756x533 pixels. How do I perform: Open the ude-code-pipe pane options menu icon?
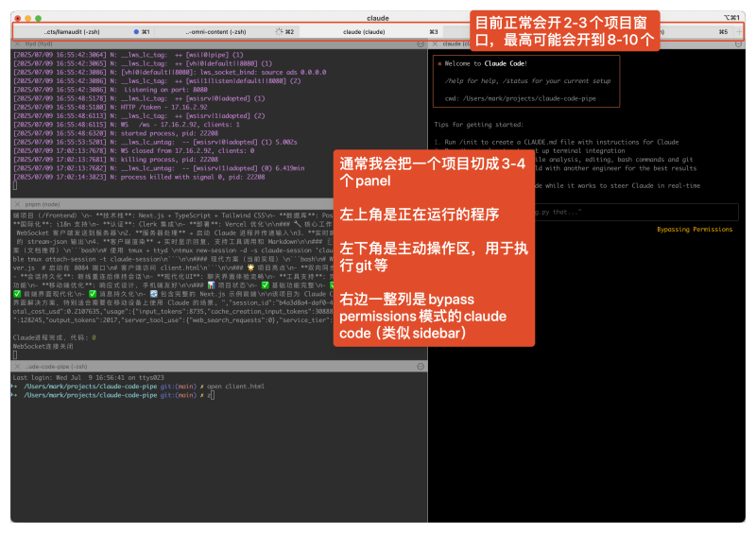coord(421,367)
